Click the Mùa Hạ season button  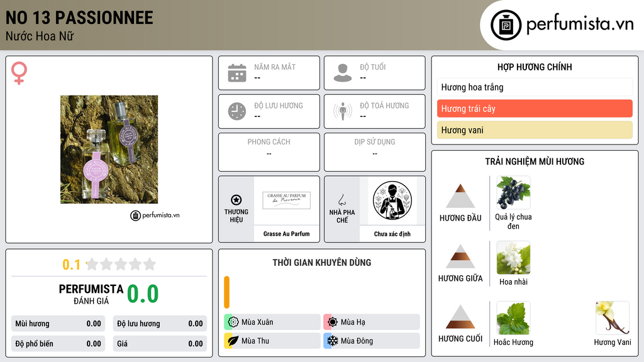click(372, 322)
